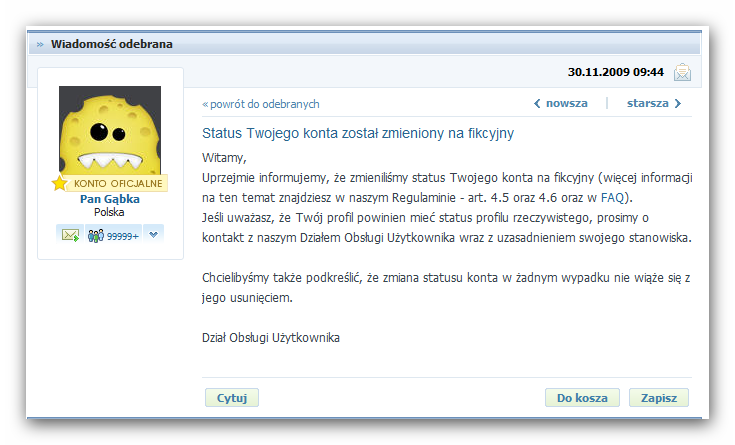This screenshot has width=735, height=445.
Task: Click the 30.11.2009 09:44 message timestamp
Action: pyautogui.click(x=615, y=72)
